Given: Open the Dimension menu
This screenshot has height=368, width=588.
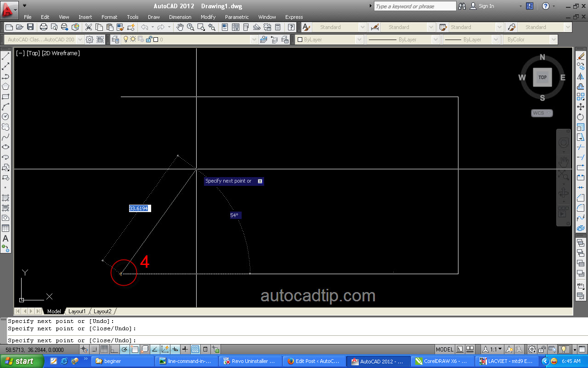Looking at the screenshot, I should coord(180,17).
